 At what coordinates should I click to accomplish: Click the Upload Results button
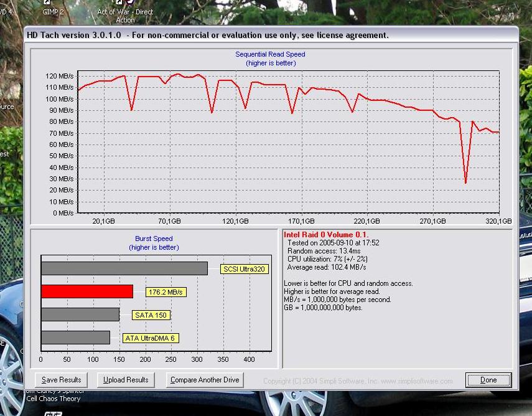(x=126, y=380)
